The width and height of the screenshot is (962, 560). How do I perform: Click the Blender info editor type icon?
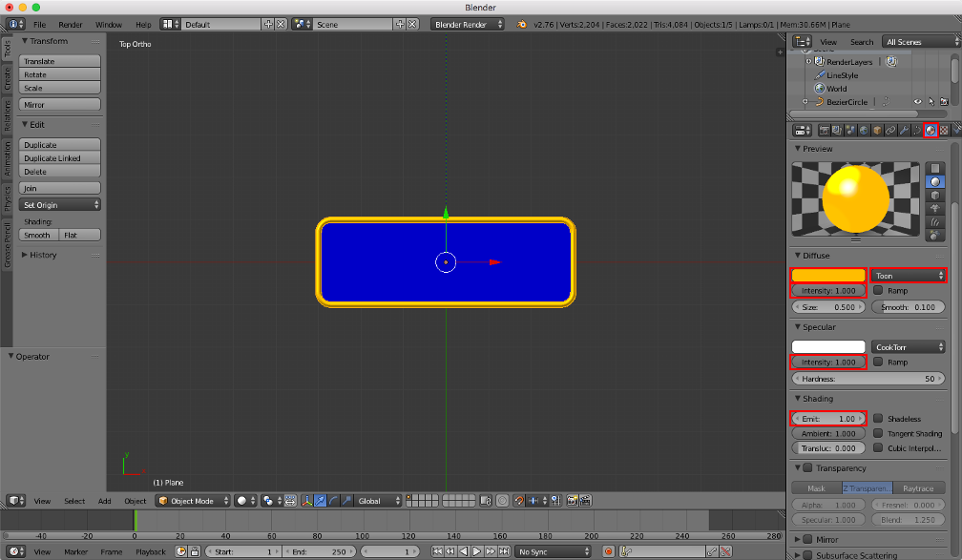pos(15,24)
